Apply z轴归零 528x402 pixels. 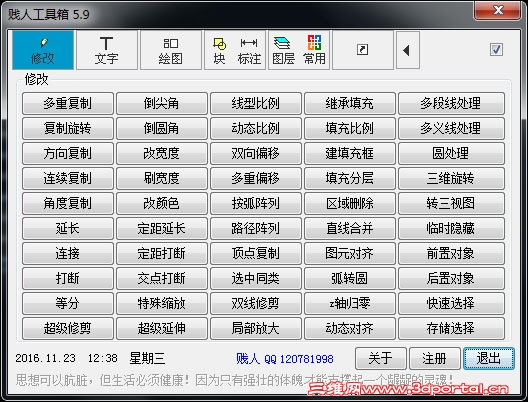tap(350, 303)
